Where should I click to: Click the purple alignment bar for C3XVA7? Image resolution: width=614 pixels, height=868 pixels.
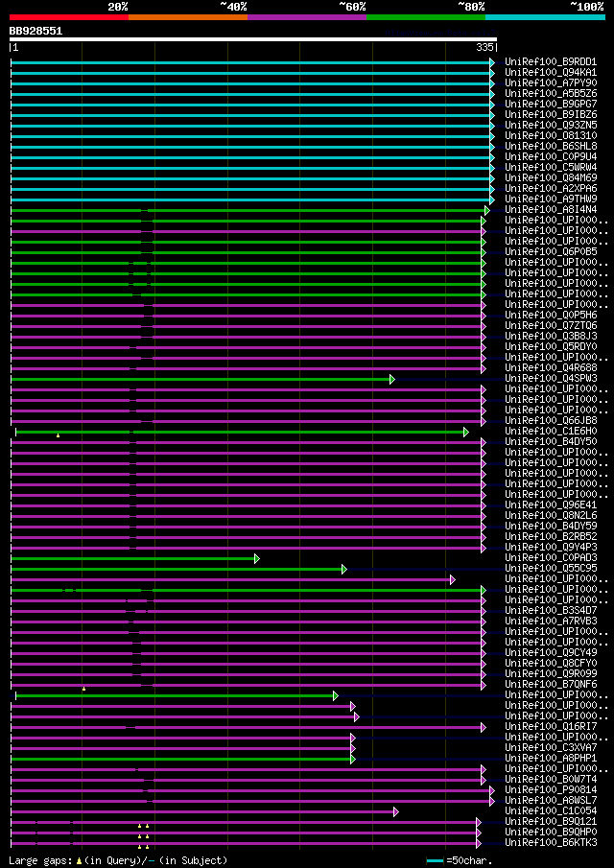coord(181,749)
